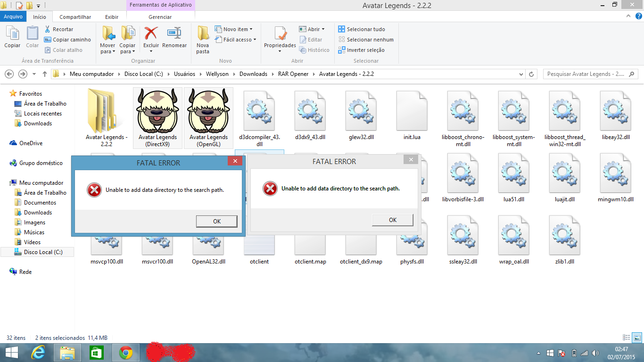Open the Windows Start button
This screenshot has width=644, height=362.
click(11, 353)
